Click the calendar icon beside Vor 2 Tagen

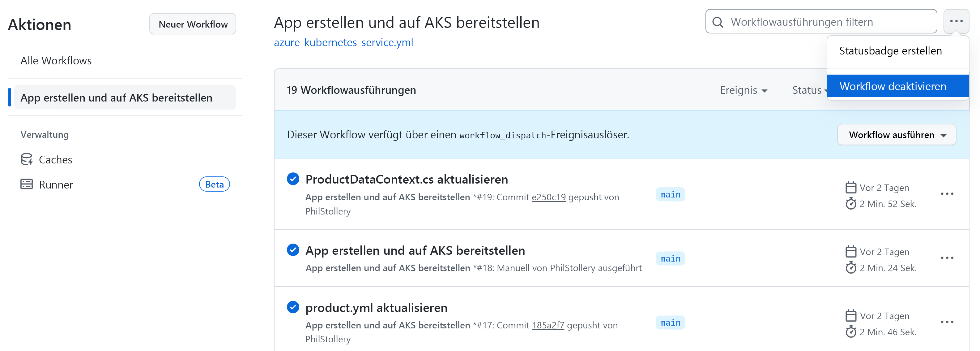coord(851,187)
